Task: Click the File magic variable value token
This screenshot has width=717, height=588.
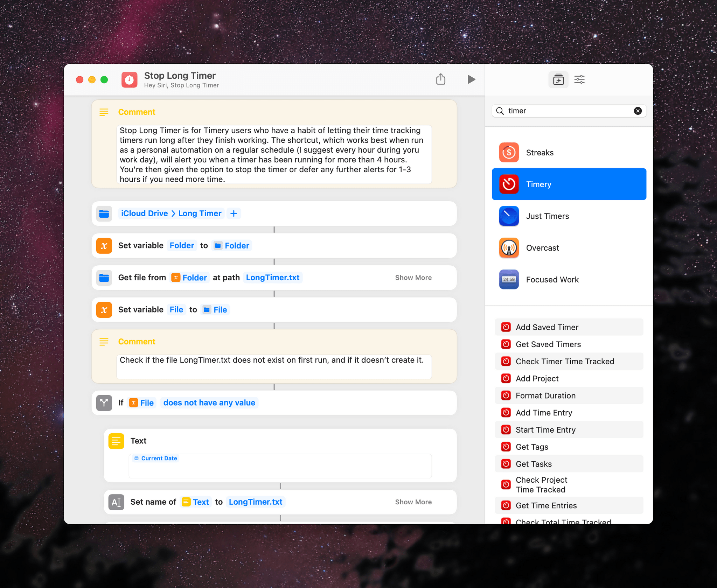Action: (215, 310)
